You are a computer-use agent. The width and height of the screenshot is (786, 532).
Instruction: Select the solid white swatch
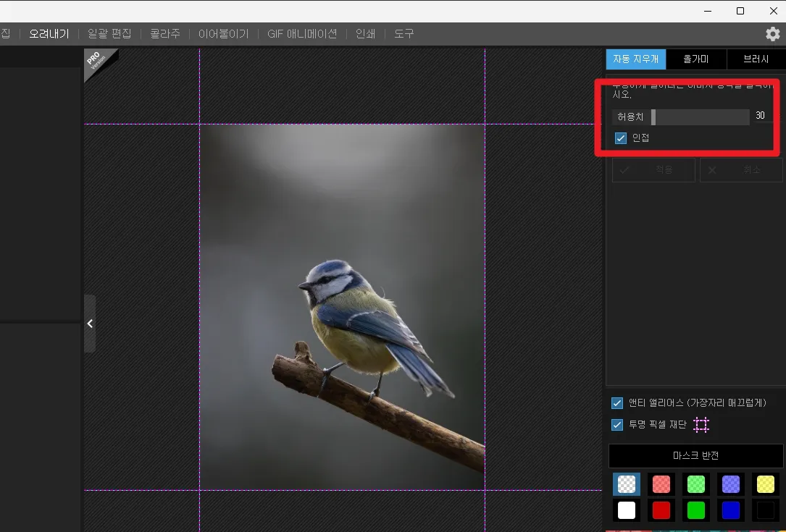[x=627, y=510]
